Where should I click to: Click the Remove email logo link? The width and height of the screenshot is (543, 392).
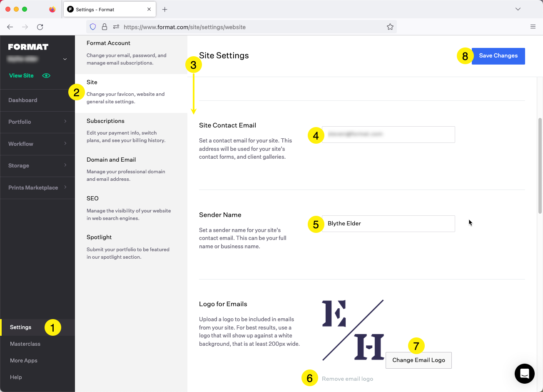pyautogui.click(x=347, y=379)
